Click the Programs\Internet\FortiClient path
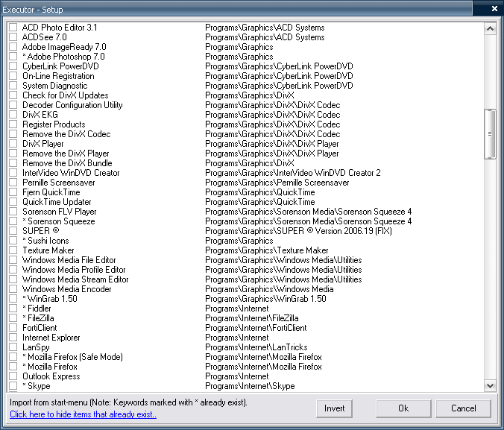The image size is (504, 430). (x=256, y=328)
